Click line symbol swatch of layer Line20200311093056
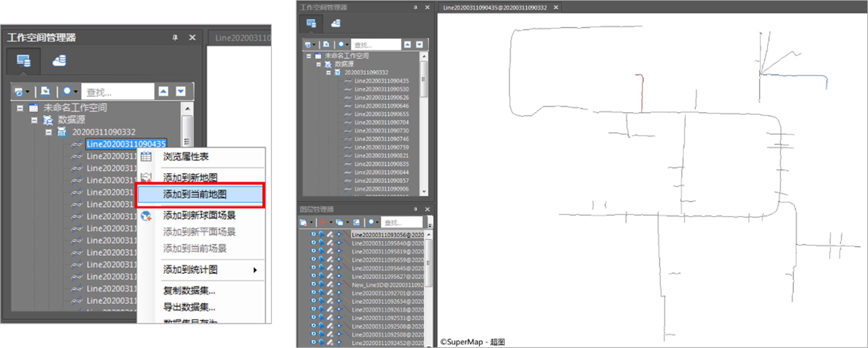This screenshot has width=868, height=348. (347, 234)
